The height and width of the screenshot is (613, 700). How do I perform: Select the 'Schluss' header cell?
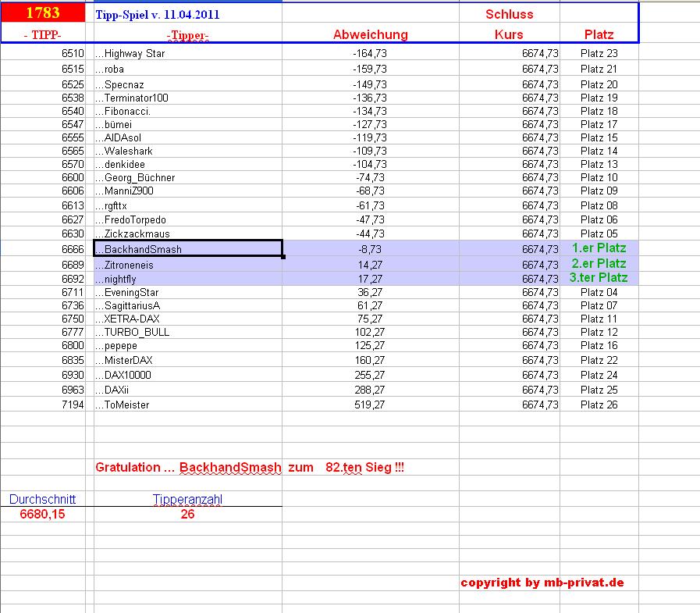pos(510,14)
